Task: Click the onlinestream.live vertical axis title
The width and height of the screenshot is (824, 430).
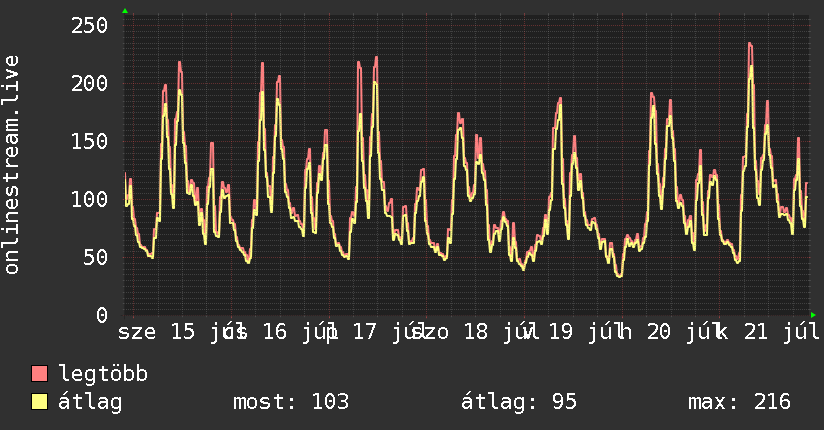Action: tap(11, 165)
